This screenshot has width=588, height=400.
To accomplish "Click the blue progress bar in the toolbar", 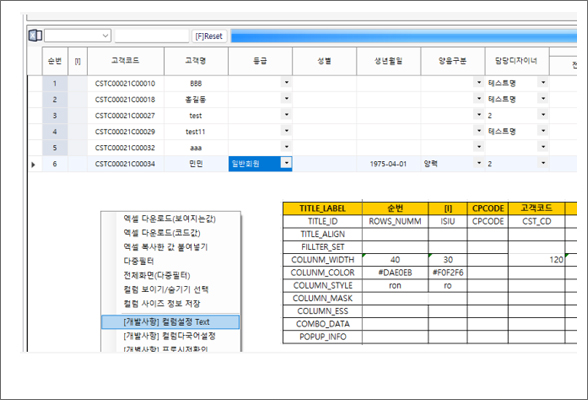I will pos(404,36).
